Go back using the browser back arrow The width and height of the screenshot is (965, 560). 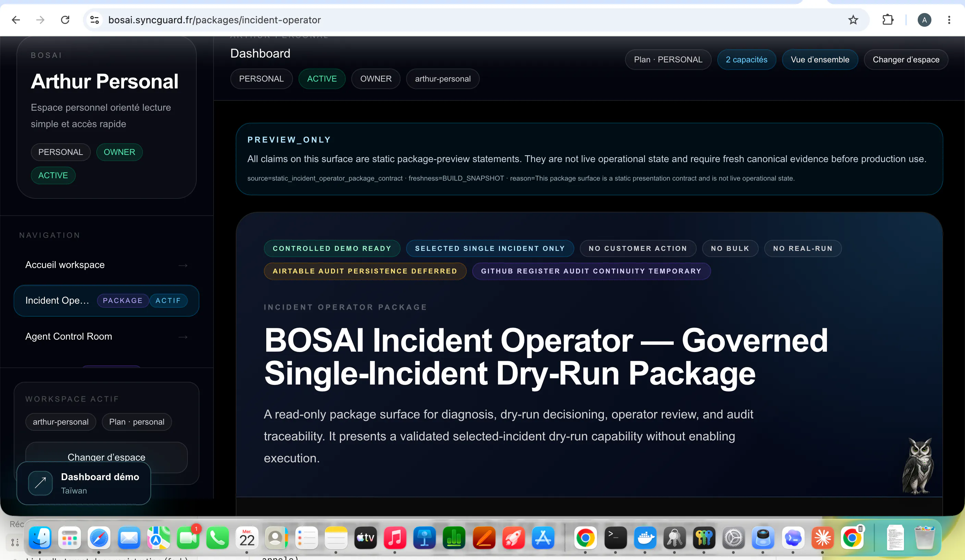pyautogui.click(x=16, y=20)
